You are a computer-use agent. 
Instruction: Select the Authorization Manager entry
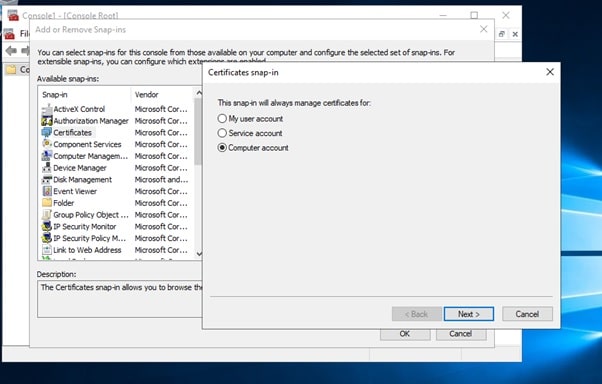[x=91, y=121]
